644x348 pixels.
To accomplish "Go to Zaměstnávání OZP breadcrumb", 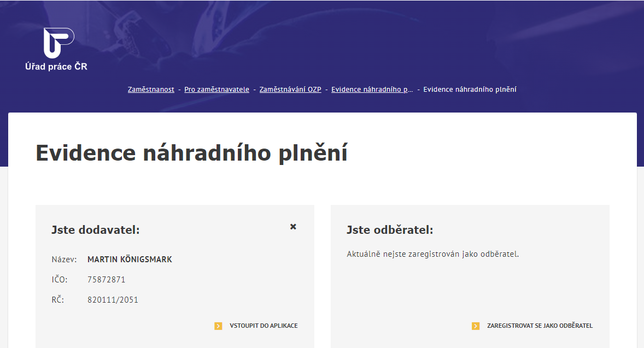I will (290, 90).
